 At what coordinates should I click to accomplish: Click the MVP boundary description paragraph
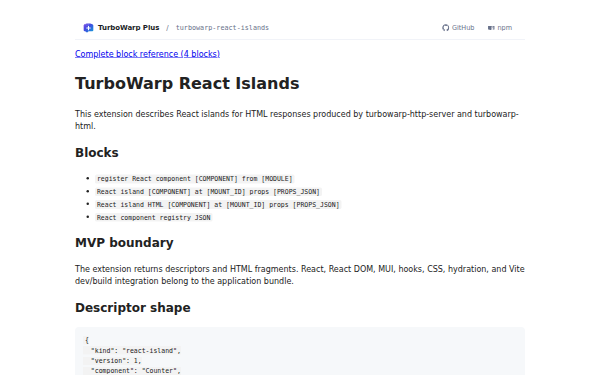pos(300,275)
